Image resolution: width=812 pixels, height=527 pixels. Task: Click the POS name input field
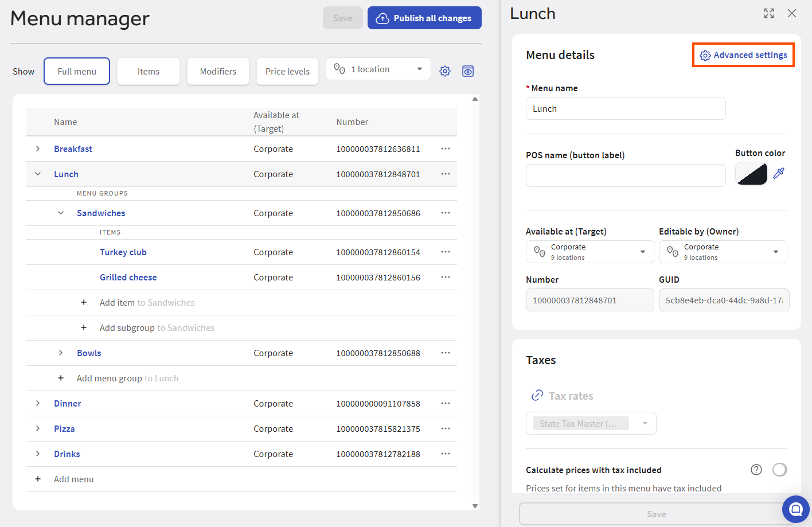(626, 175)
